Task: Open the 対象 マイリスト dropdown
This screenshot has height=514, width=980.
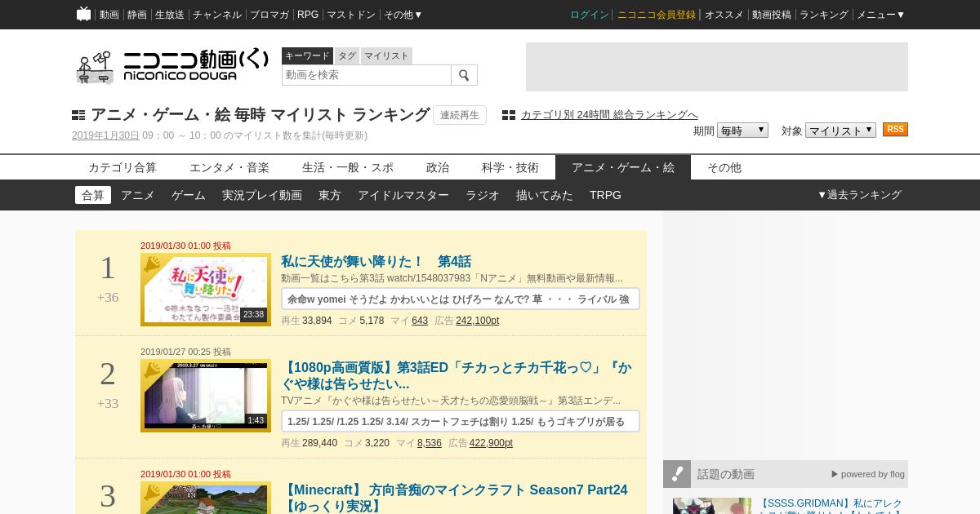Action: pos(840,131)
